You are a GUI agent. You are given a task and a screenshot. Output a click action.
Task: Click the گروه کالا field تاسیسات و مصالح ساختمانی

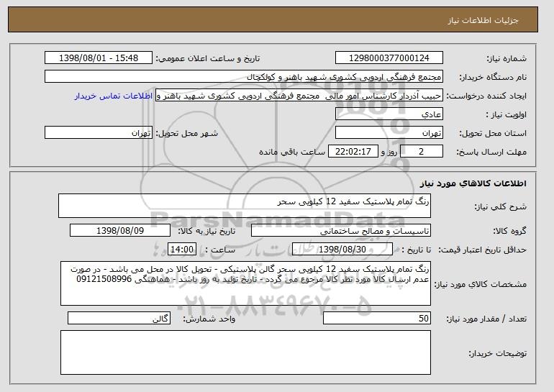(x=341, y=231)
